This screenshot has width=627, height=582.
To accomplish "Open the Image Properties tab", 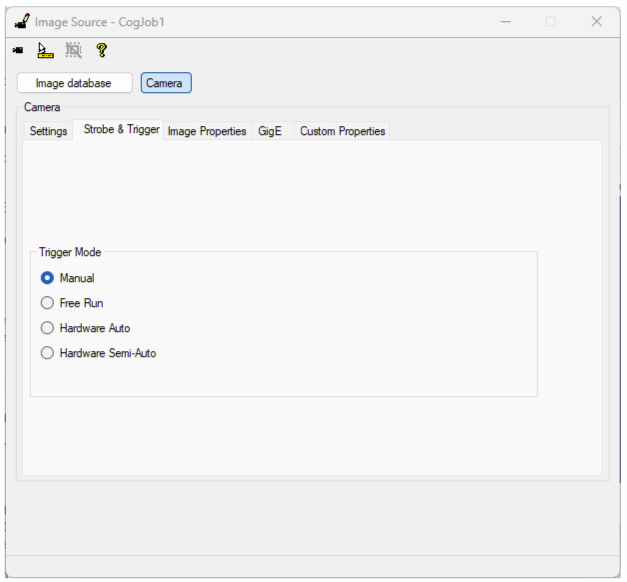I will pos(207,131).
